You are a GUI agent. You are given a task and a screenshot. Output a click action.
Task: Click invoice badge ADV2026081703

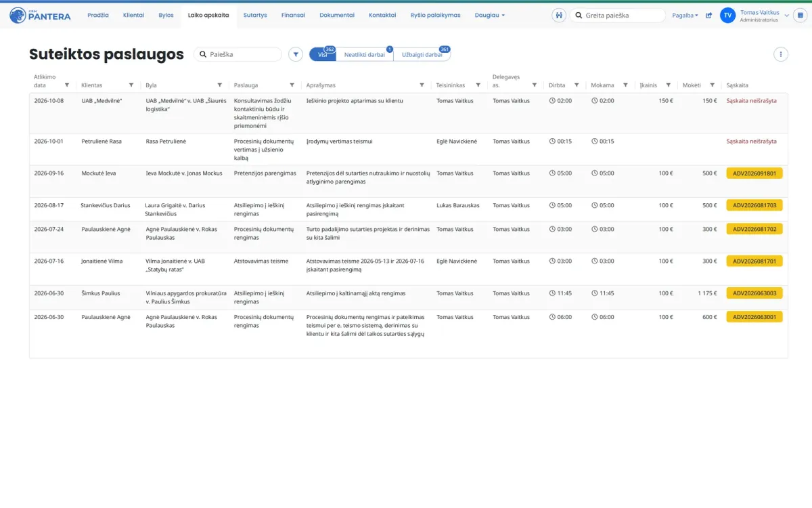click(754, 205)
